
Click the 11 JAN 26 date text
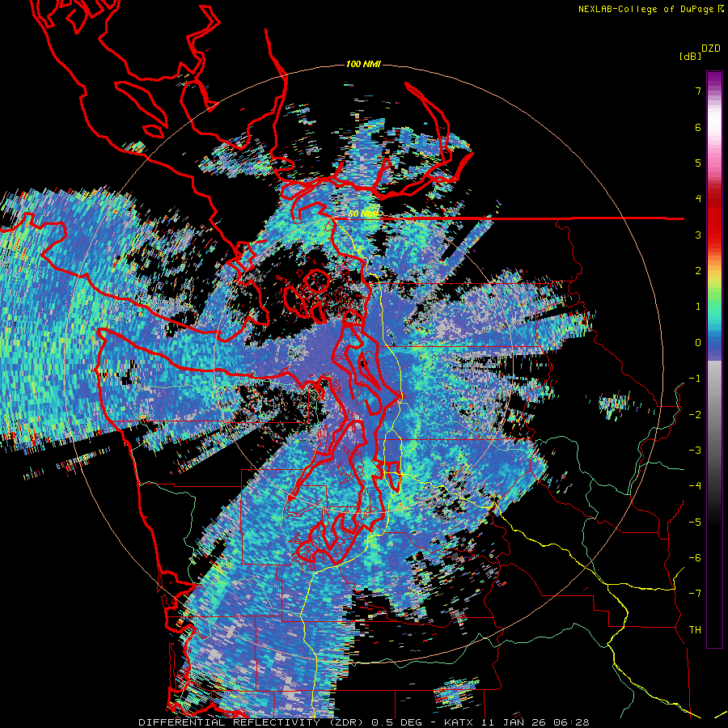(514, 722)
